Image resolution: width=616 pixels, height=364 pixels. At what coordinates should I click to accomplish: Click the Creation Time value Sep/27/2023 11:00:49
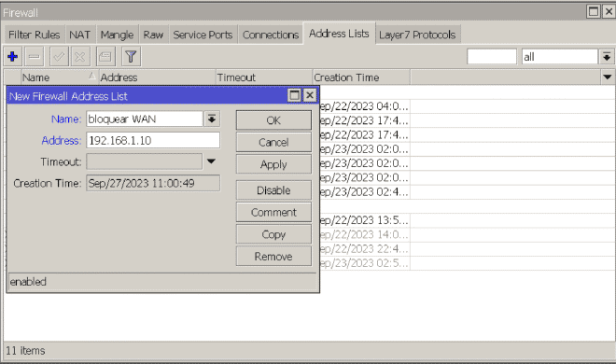(153, 183)
